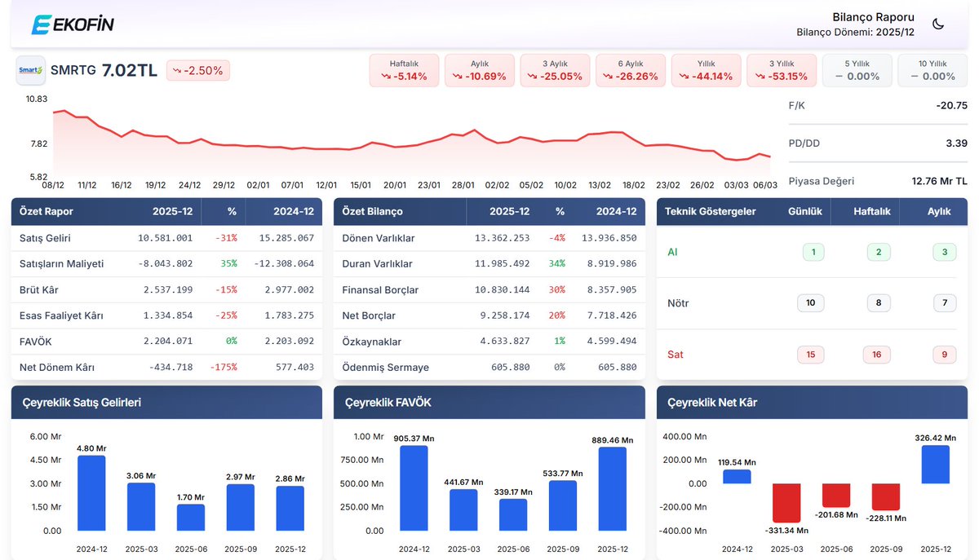This screenshot has height=560, width=979.
Task: Click the 889.46 Mn FAVÖK bar
Action: tap(613, 489)
